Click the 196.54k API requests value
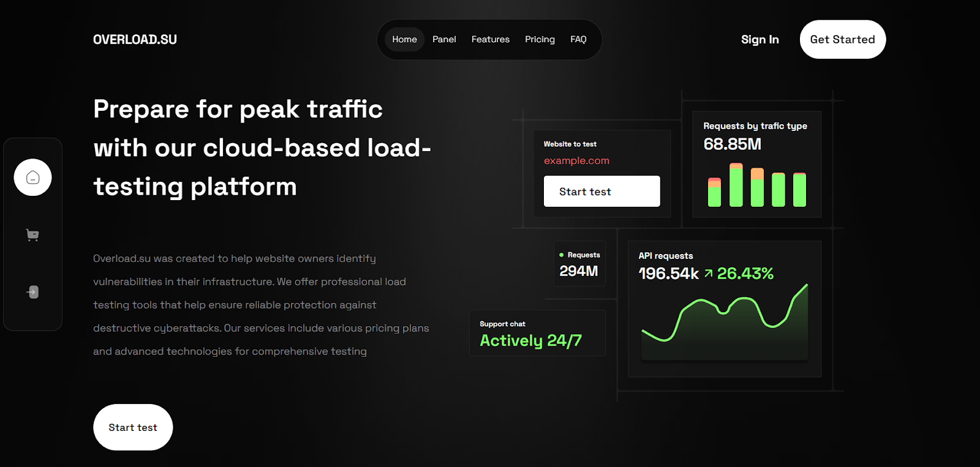Image resolution: width=980 pixels, height=467 pixels. 668,274
